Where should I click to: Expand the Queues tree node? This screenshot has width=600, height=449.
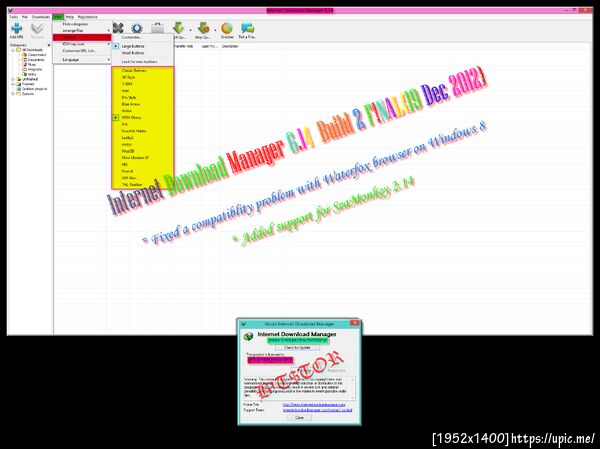(13, 94)
